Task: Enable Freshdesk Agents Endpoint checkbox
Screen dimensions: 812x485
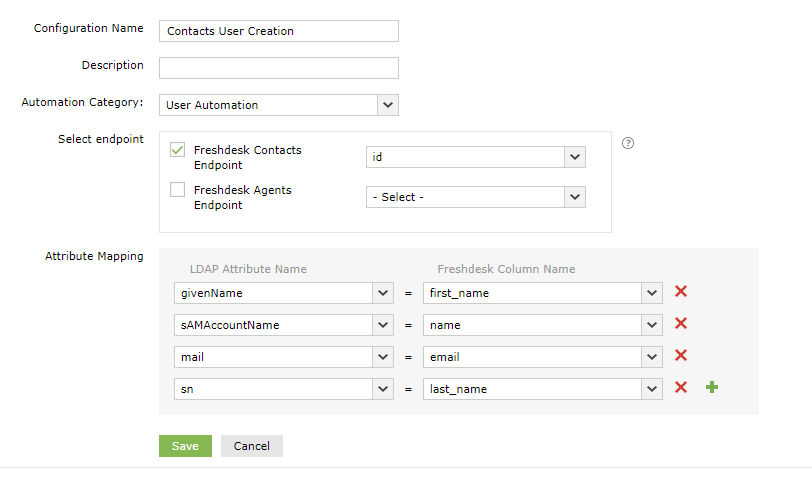Action: [178, 189]
